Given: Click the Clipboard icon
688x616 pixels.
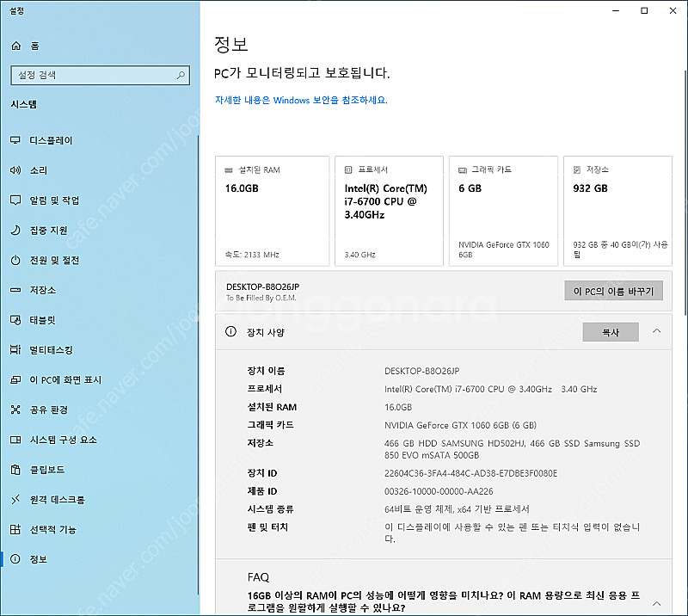Looking at the screenshot, I should [x=15, y=470].
